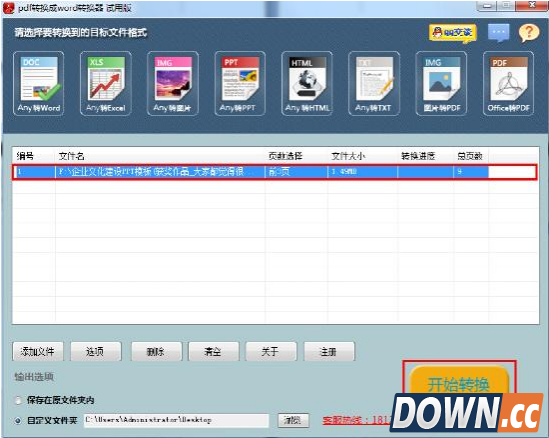Click the 总页数 column header

[471, 156]
